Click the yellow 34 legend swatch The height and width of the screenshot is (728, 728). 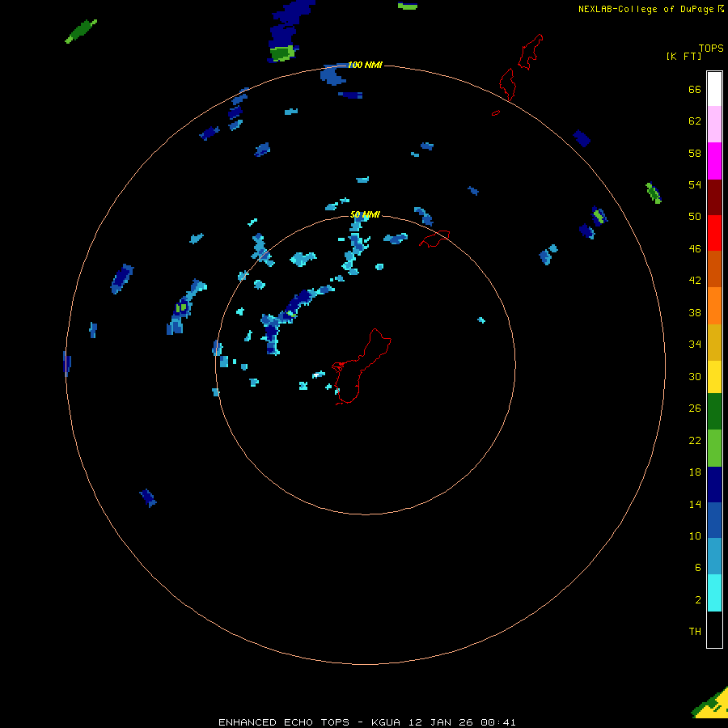pos(714,377)
